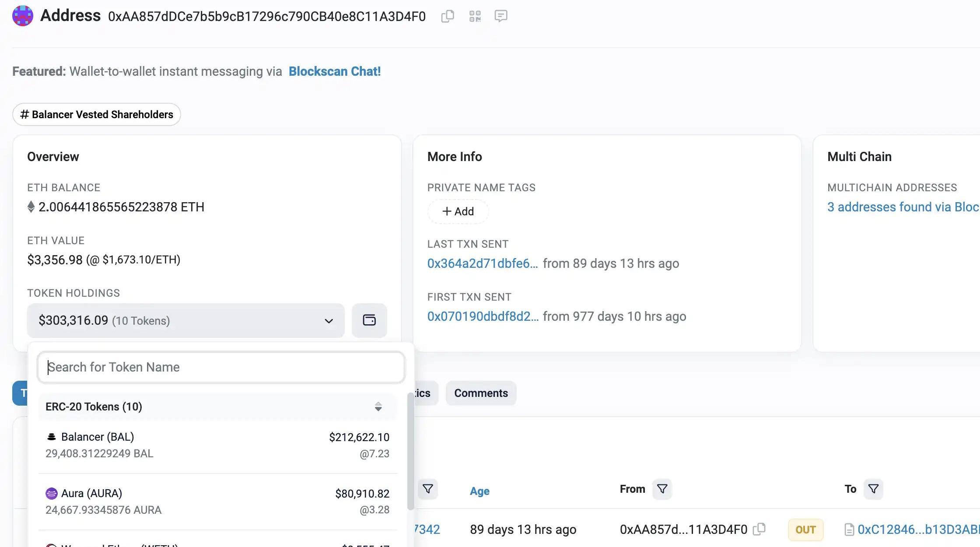Open first transaction 0x070190dbdf8d2...
Screen dimensions: 980x547
[483, 316]
